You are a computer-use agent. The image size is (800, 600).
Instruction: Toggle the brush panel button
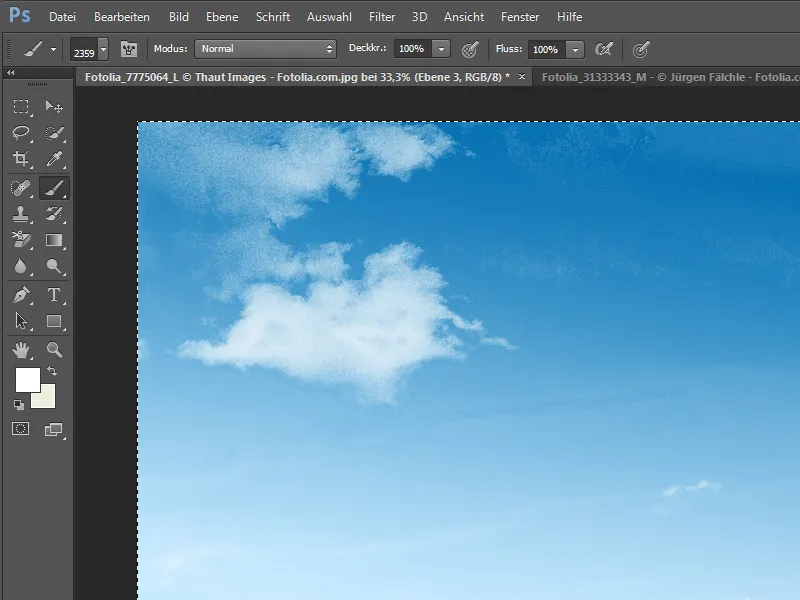[129, 49]
